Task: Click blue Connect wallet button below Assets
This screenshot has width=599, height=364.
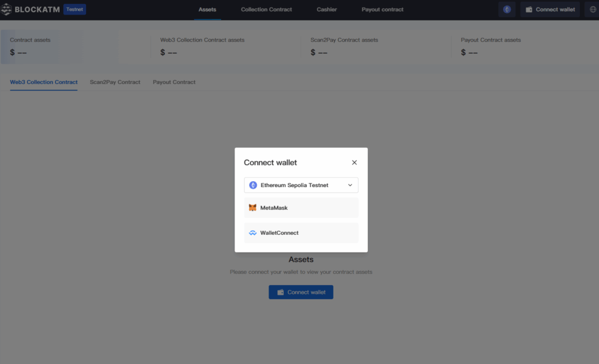Action: click(301, 292)
